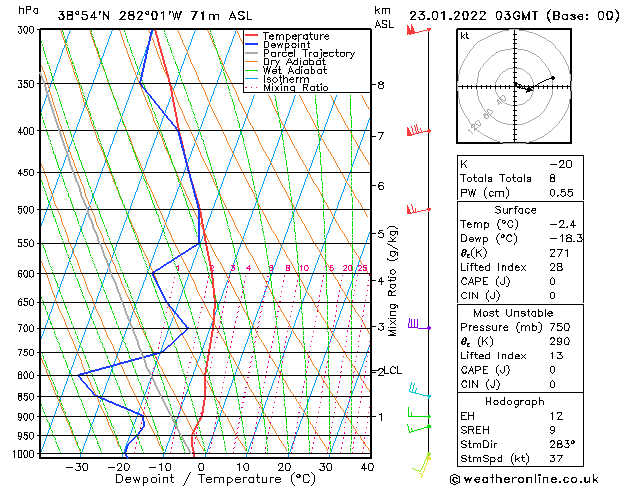Select the Mixing Ratio legend entry
Image resolution: width=629 pixels, height=486 pixels.
point(295,88)
